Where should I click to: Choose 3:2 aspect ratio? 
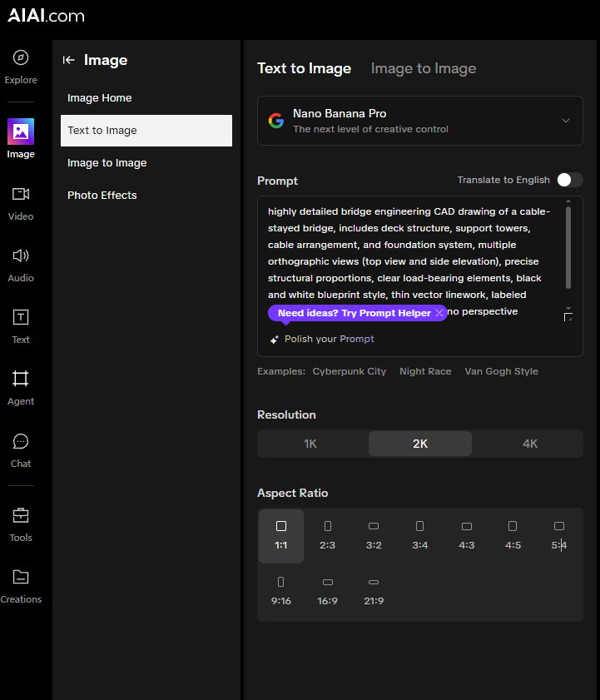(x=374, y=536)
